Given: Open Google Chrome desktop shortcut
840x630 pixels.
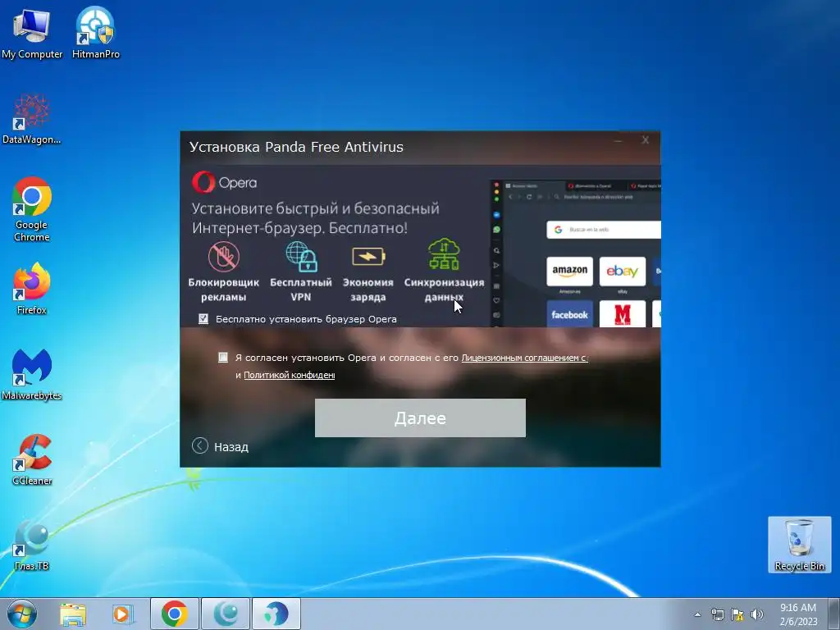Looking at the screenshot, I should [32, 209].
